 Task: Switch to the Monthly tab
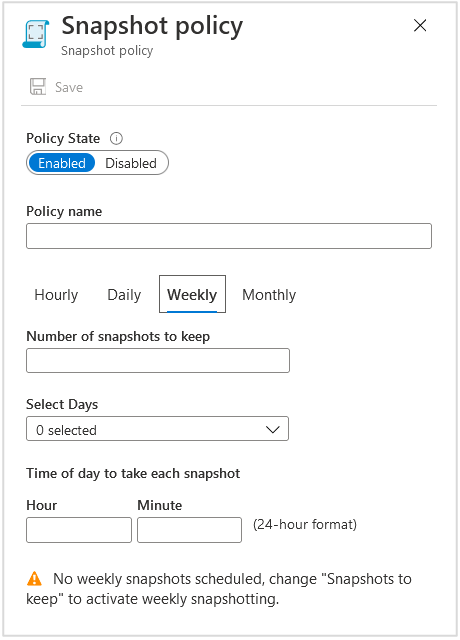click(x=269, y=295)
